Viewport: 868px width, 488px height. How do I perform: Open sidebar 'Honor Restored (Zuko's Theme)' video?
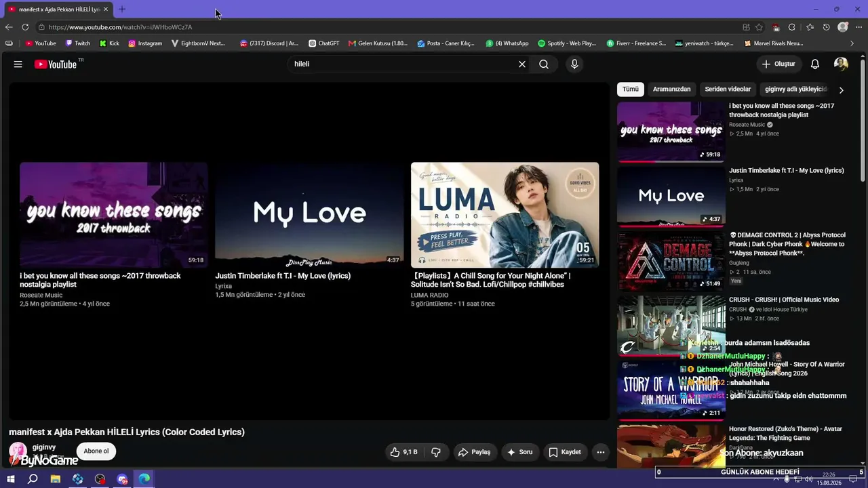pos(785,433)
